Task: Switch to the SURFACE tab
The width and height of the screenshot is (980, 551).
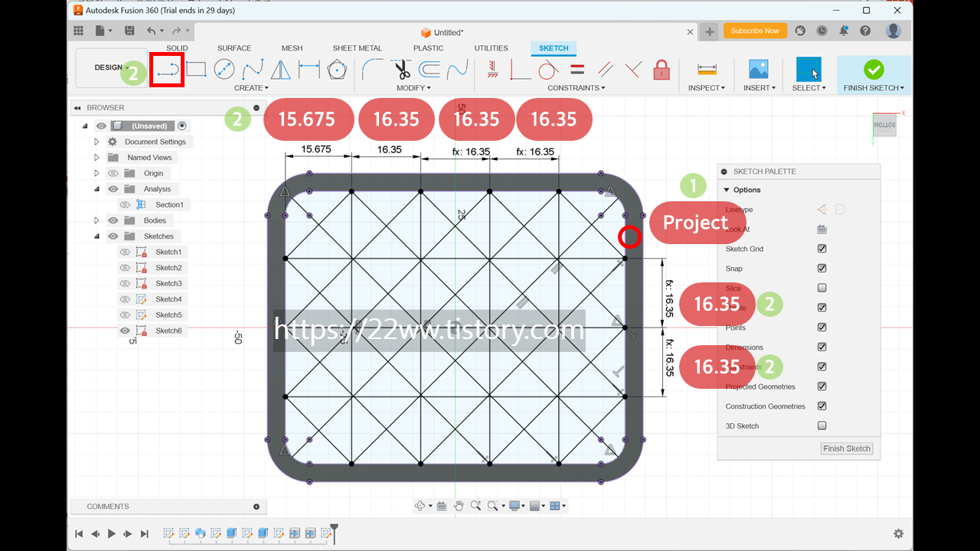Action: click(234, 48)
